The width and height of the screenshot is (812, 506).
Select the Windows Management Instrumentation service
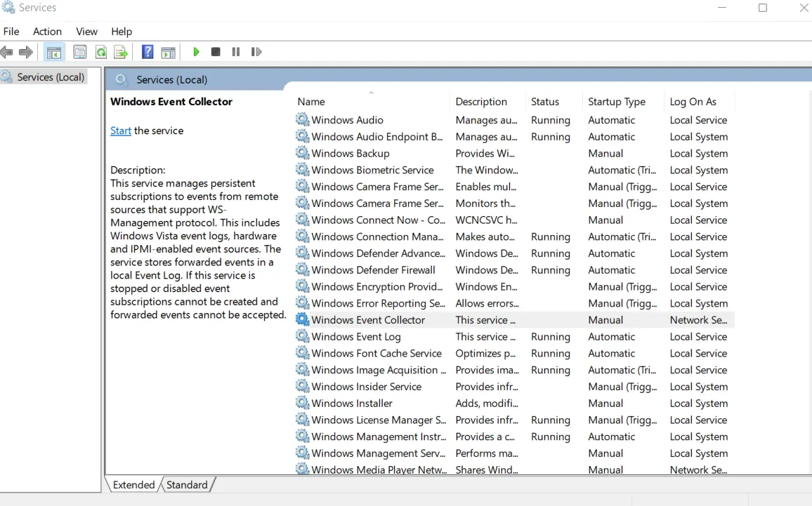click(x=379, y=437)
